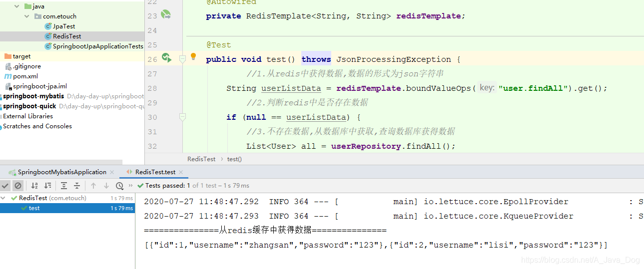This screenshot has height=269, width=644.
Task: Switch to RedisTest.test run tab
Action: click(155, 172)
